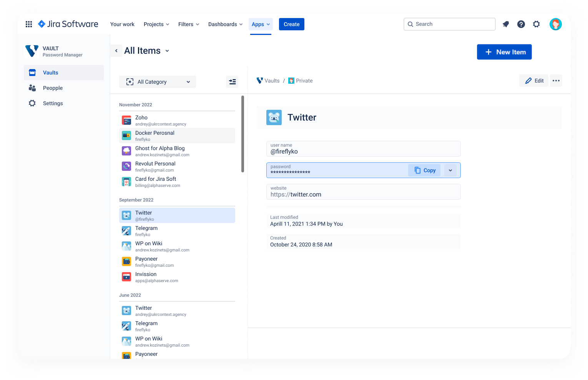Copy the Twitter password
The height and width of the screenshot is (380, 588).
click(x=424, y=170)
